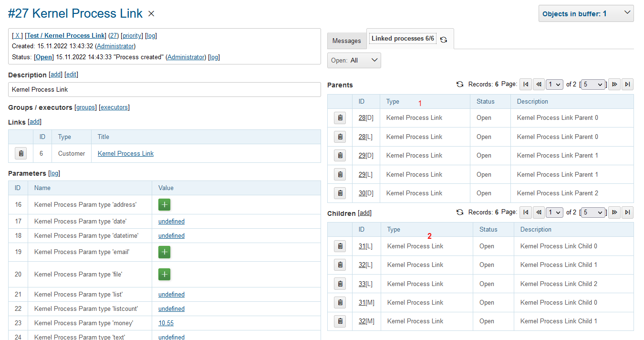Screen dimensions: 644x340
Task: Click the green plus for the 'email' parameter
Action: tap(164, 252)
